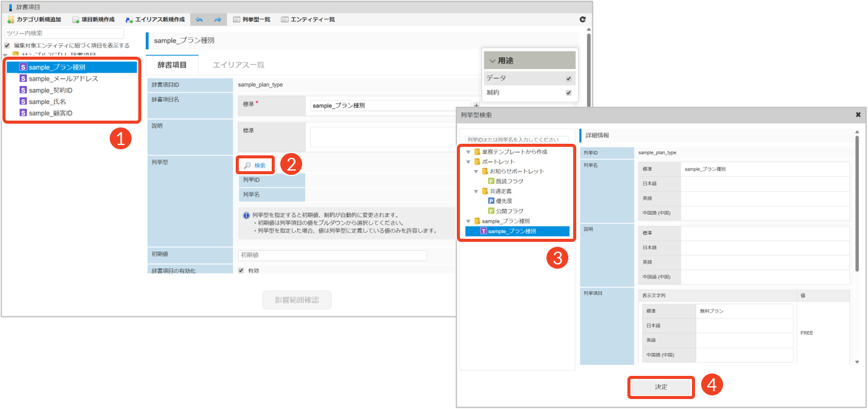The height and width of the screenshot is (410, 868).
Task: Open the エンティティ一覧 list
Action: [308, 19]
